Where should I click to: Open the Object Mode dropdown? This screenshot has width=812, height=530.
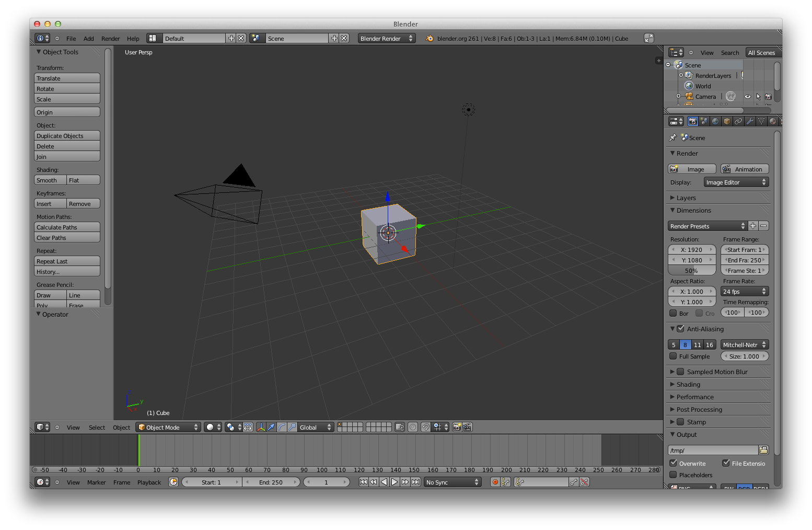pos(168,427)
